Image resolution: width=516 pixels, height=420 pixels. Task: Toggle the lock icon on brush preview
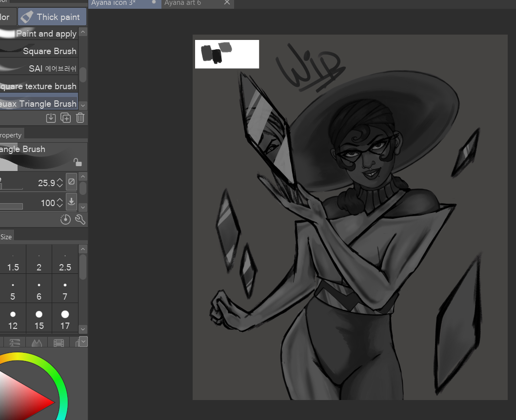point(77,162)
